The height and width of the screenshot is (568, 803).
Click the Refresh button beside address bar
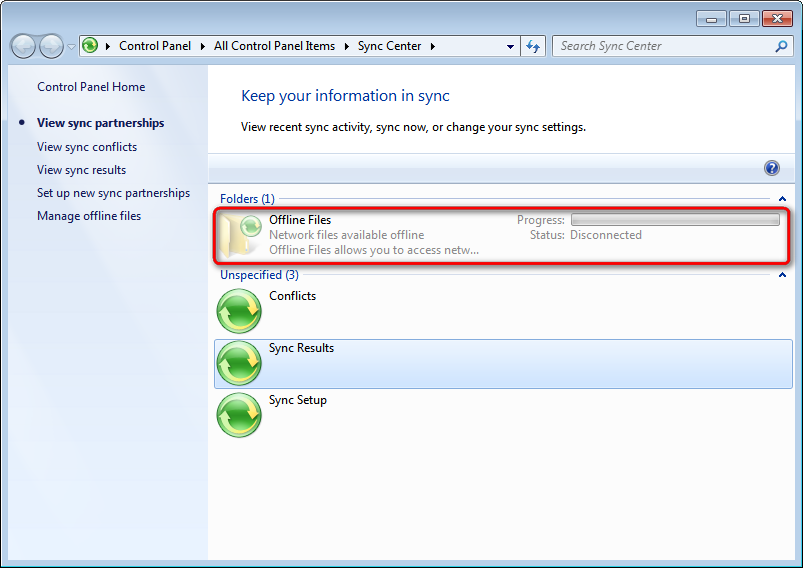pos(533,47)
